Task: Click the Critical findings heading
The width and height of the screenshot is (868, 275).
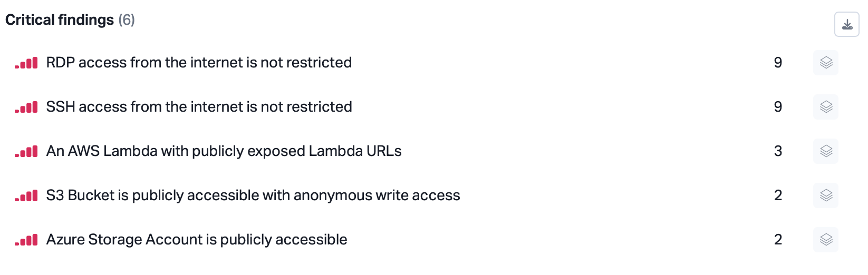Action: [60, 20]
